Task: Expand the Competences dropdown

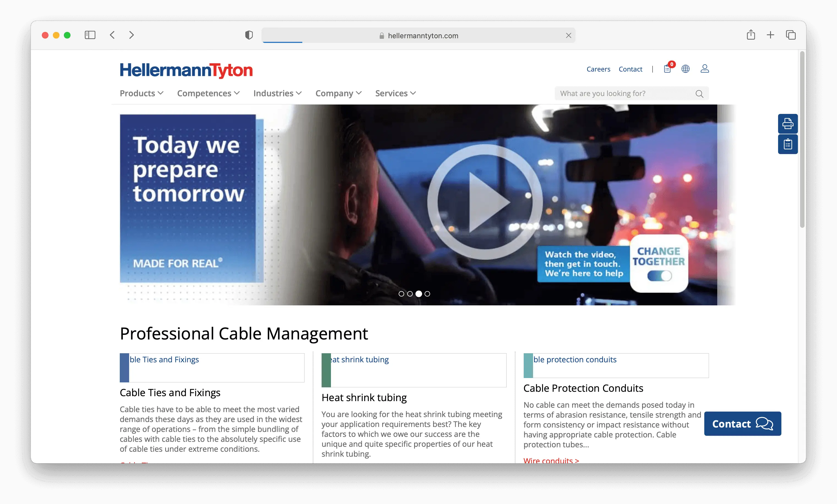Action: pos(208,93)
